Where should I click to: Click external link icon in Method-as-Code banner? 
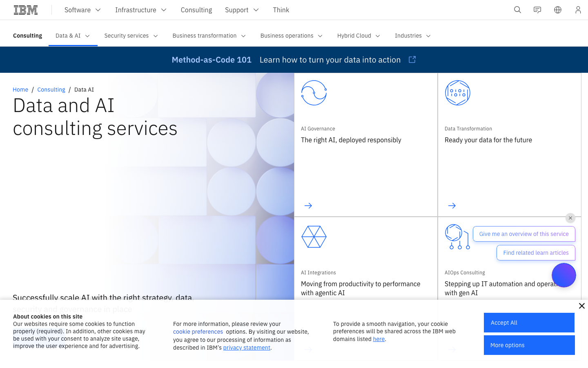coord(412,60)
